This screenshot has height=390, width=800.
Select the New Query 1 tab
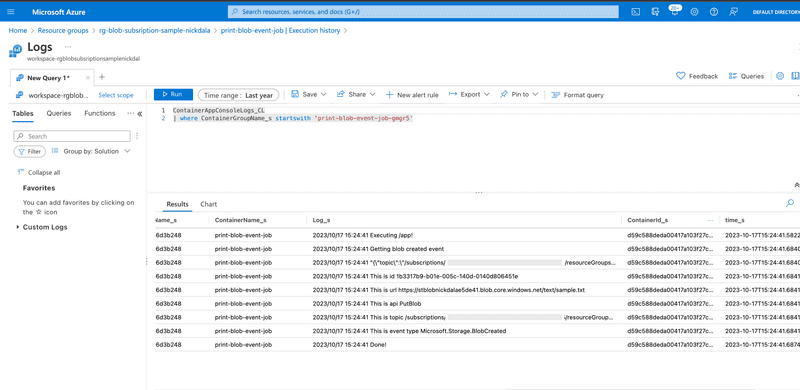click(x=48, y=78)
